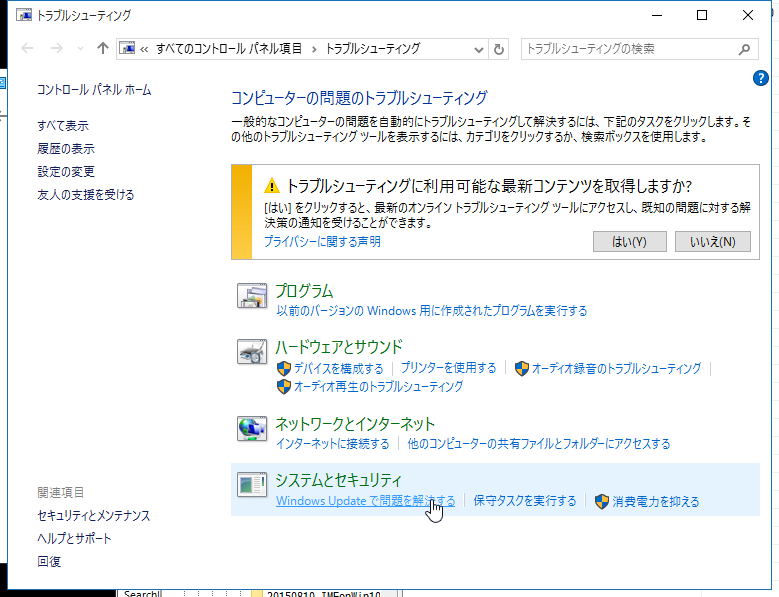The height and width of the screenshot is (597, 779).
Task: Open the ネットワークとインターネット heading
Action: (355, 424)
